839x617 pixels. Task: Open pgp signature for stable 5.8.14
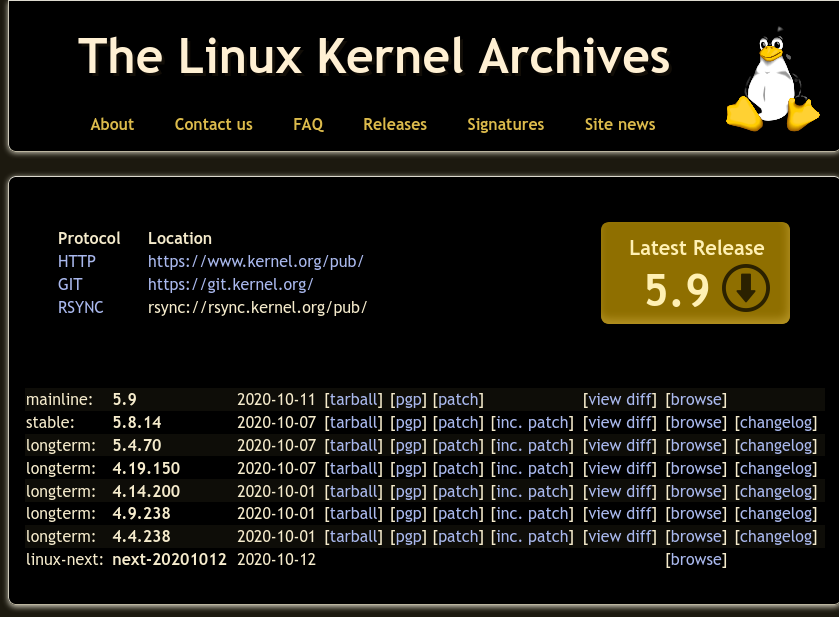[x=408, y=422]
